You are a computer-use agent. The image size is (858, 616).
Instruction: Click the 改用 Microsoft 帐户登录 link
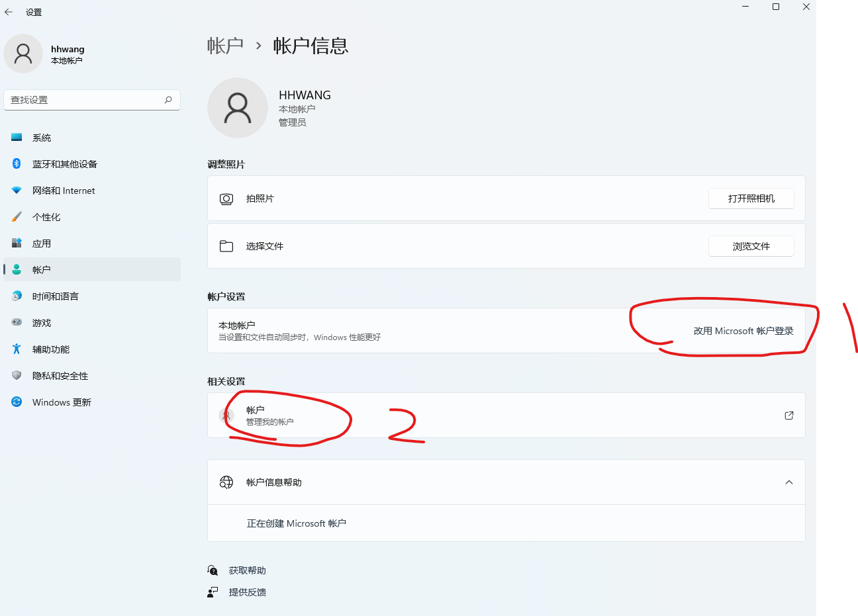745,331
